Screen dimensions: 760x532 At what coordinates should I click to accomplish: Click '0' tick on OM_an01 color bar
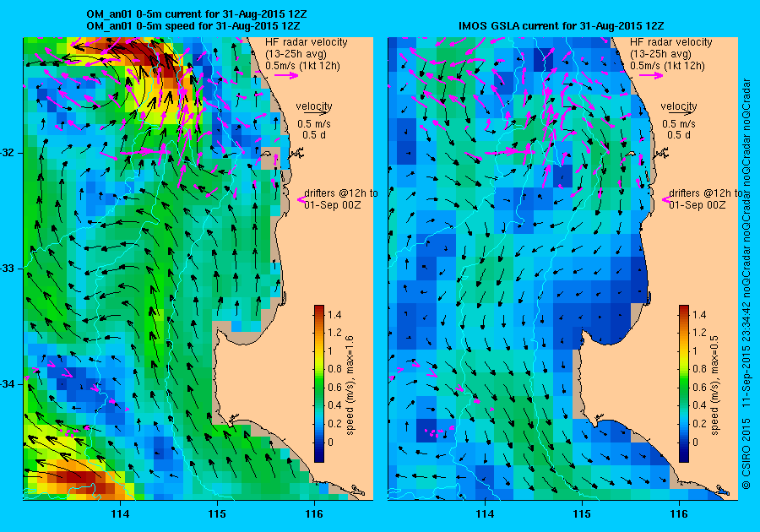click(330, 442)
